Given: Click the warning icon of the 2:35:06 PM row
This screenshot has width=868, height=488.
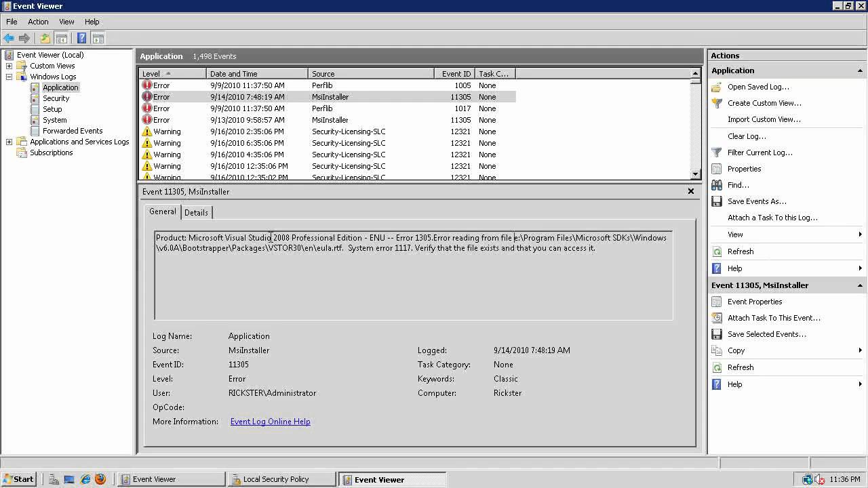Looking at the screenshot, I should tap(146, 131).
